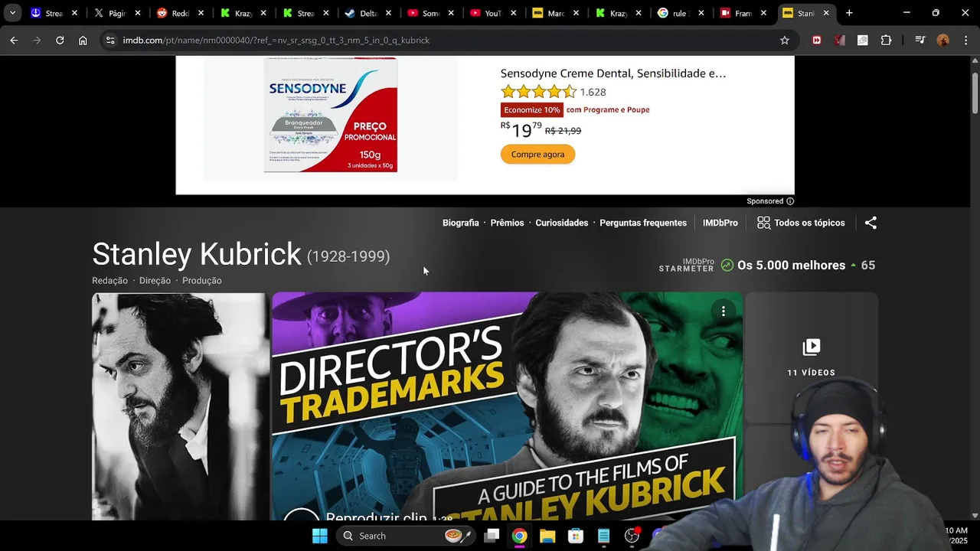Open the black-and-white Kubrick photo
Viewport: 980px width, 551px height.
click(180, 406)
